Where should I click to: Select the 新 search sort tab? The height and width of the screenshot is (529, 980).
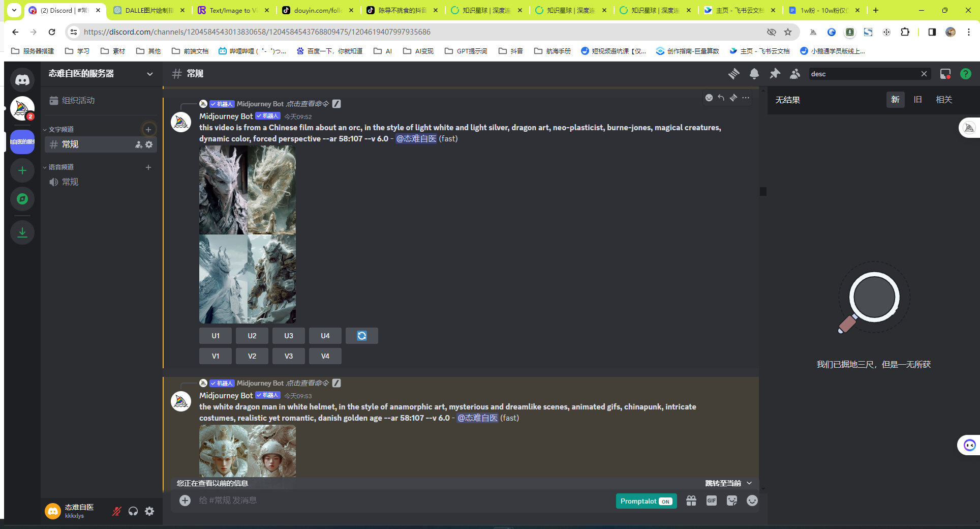pos(895,100)
